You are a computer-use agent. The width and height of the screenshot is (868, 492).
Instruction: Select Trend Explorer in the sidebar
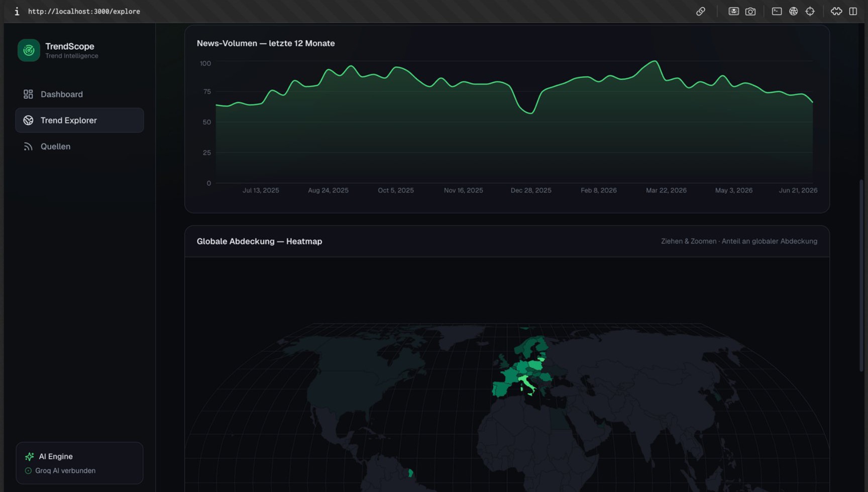coord(79,120)
